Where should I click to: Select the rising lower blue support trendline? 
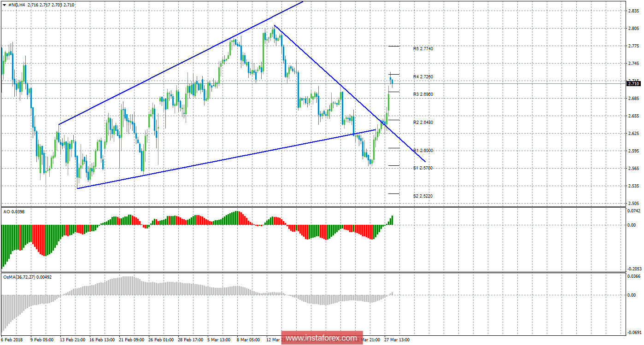tap(226, 159)
